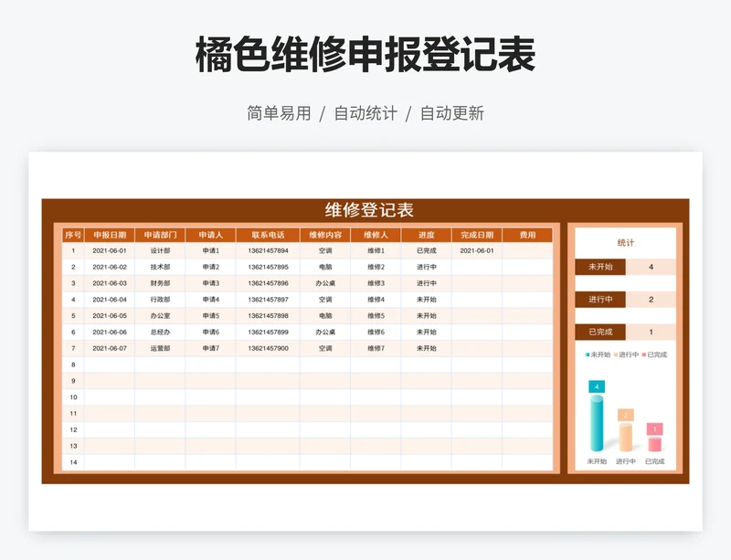Select applicant cell 申请1

[x=211, y=251]
